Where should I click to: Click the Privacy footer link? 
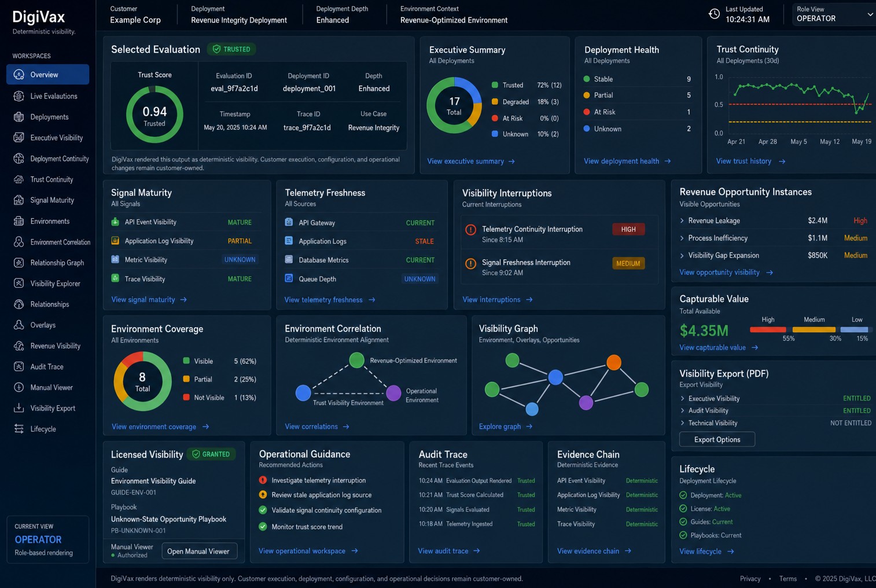pos(750,579)
